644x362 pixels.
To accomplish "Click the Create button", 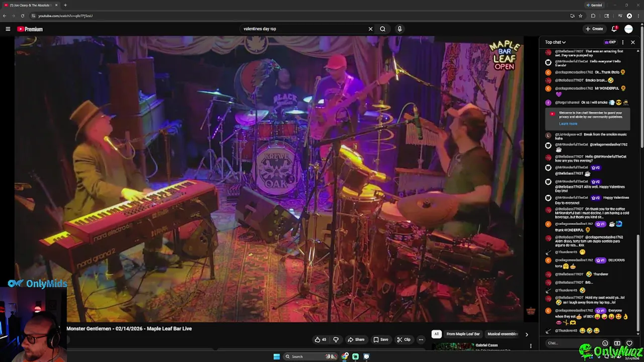I will (x=594, y=29).
